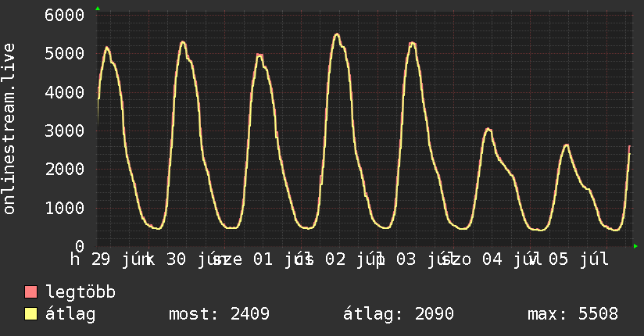Select the legtöbb legend label
The height and width of the screenshot is (336, 644).
click(80, 292)
